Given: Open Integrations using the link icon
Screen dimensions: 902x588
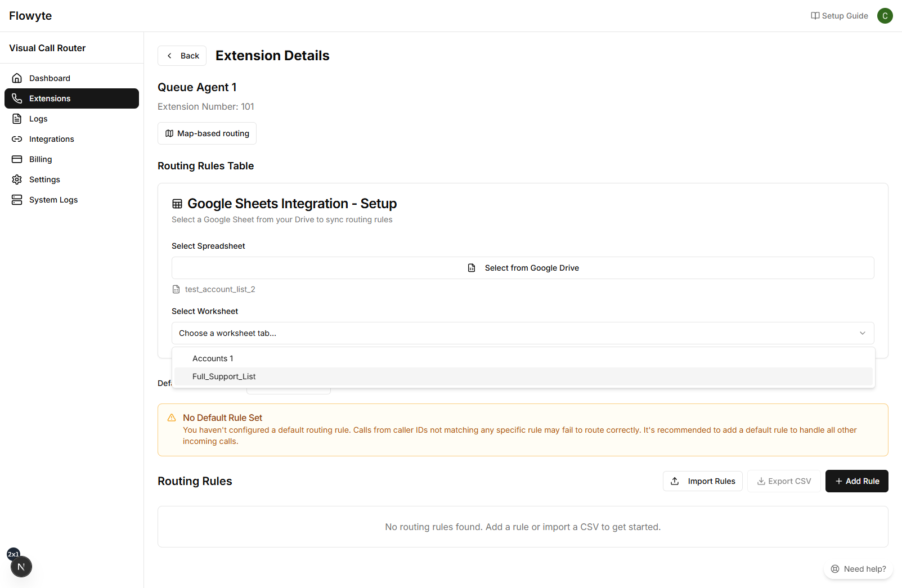Looking at the screenshot, I should 17,139.
